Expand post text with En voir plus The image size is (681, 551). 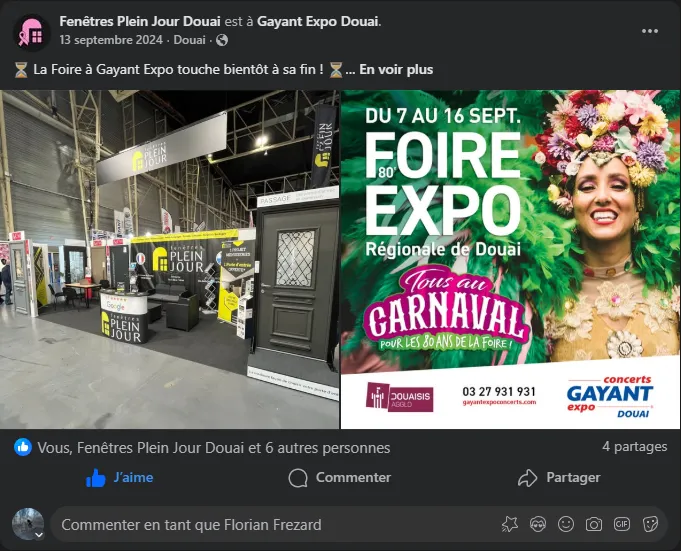[x=396, y=69]
